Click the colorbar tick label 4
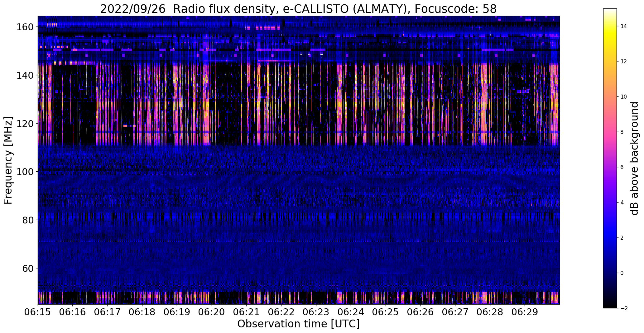Image resolution: width=644 pixels, height=333 pixels. (x=622, y=203)
